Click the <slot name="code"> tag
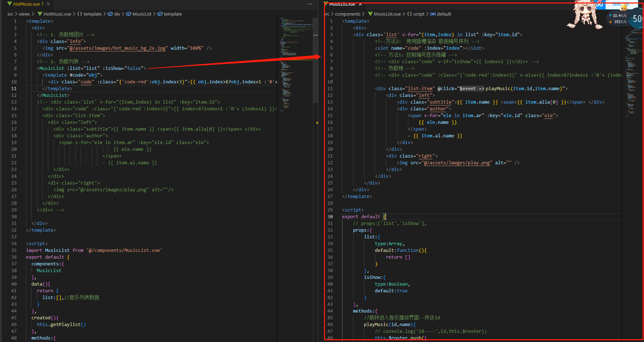The width and height of the screenshot is (644, 342). tap(429, 48)
